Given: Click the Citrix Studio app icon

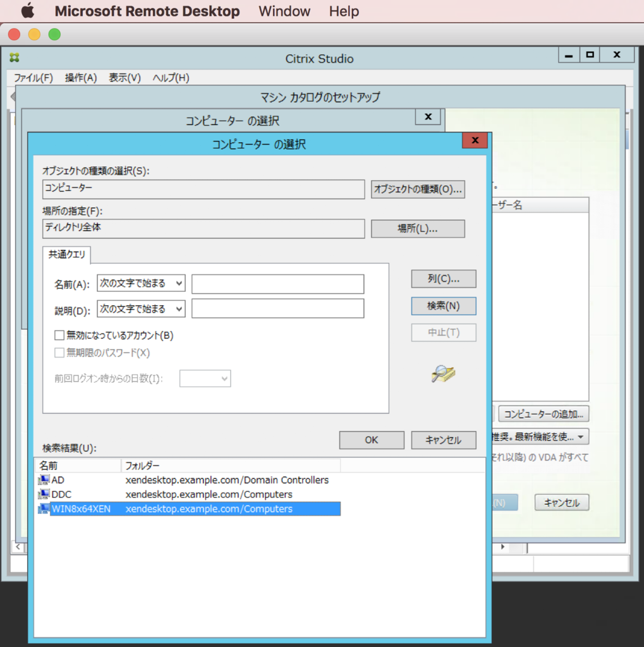Looking at the screenshot, I should click(15, 57).
